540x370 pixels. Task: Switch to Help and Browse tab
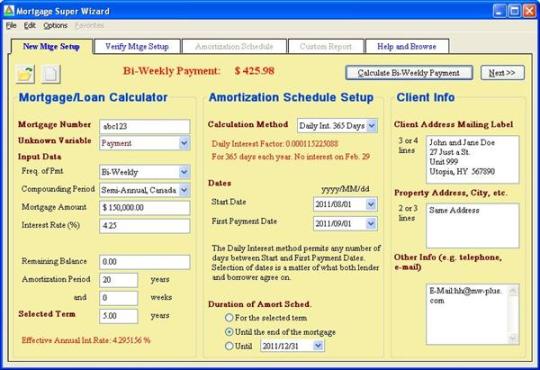point(407,47)
